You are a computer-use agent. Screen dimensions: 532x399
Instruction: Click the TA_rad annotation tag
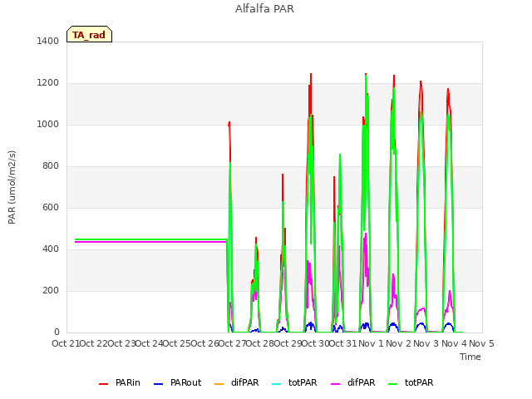tap(89, 34)
